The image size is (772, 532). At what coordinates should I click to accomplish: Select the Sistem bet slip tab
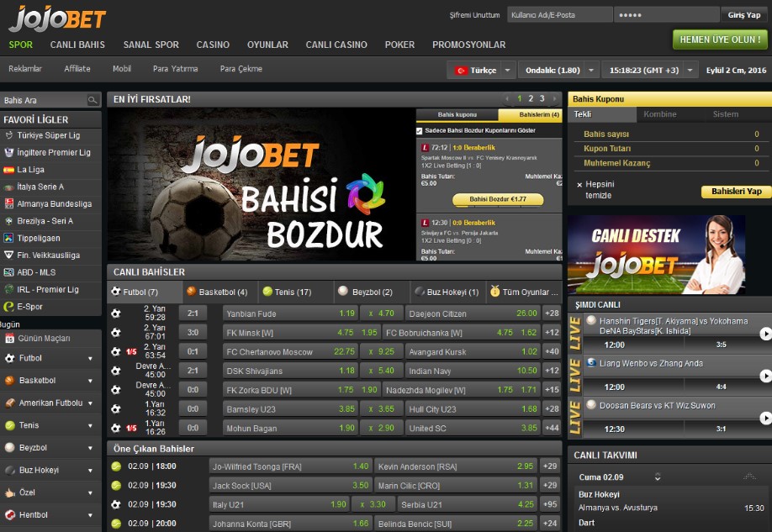726,114
